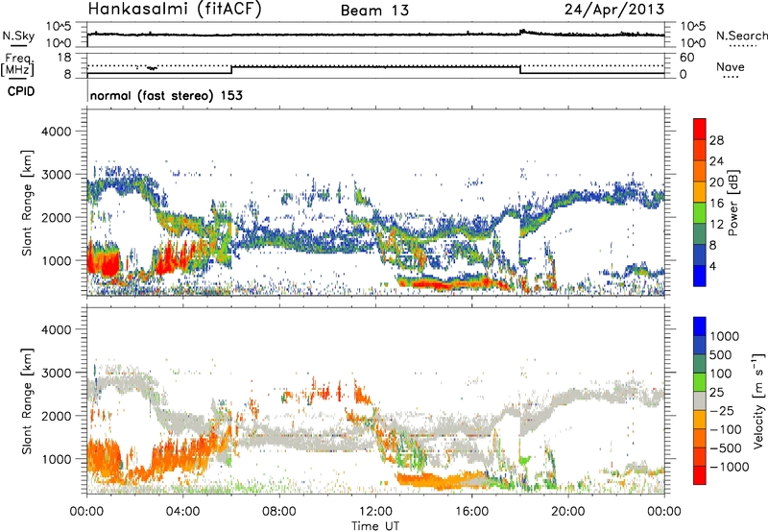Click the 4000 tick in the velocity panel

coord(56,329)
